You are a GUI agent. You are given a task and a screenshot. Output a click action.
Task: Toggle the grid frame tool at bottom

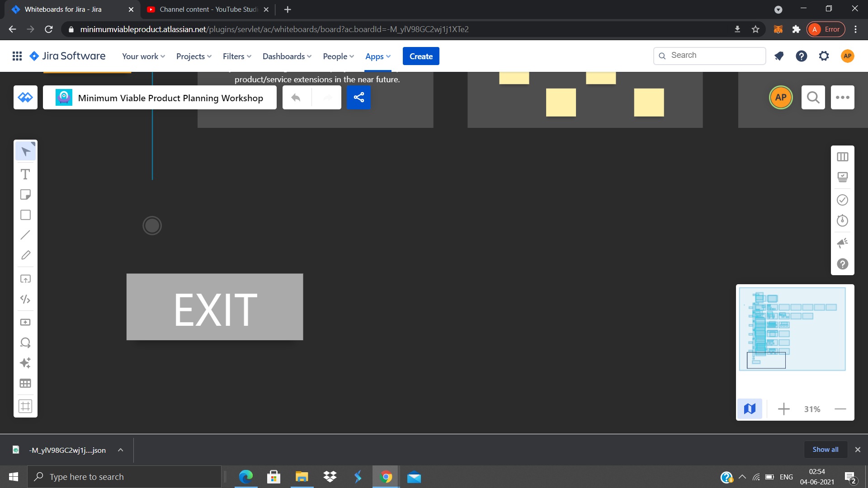pos(25,406)
